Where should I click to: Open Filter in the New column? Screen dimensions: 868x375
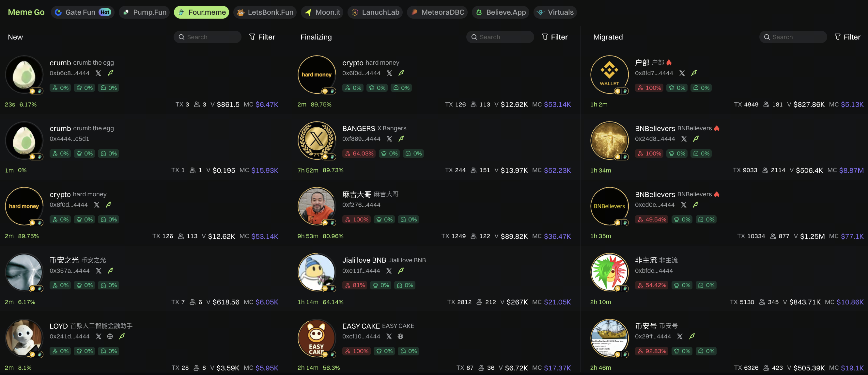pos(262,37)
